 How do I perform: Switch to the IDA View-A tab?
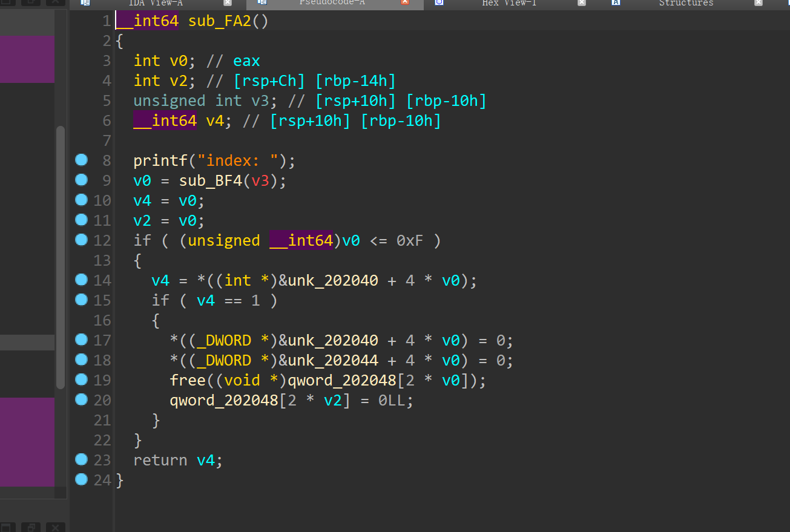pos(156,3)
